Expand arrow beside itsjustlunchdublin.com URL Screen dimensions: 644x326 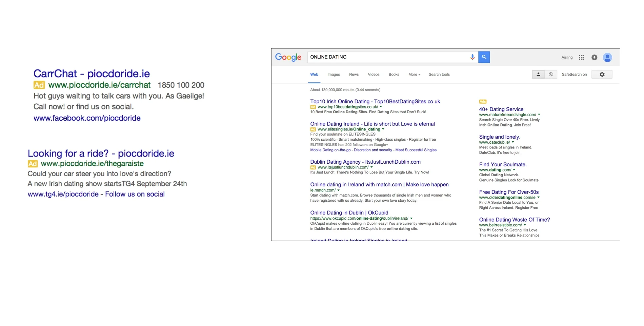pyautogui.click(x=371, y=167)
